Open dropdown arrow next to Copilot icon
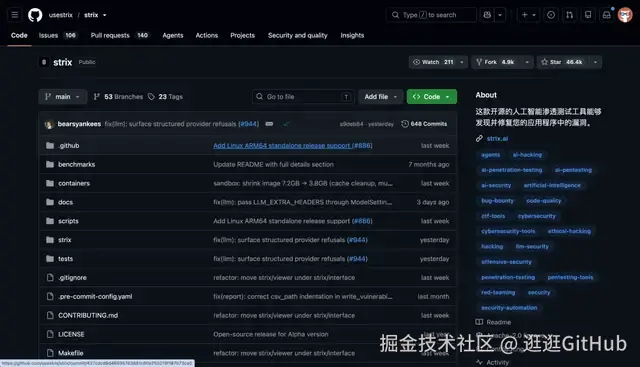 (500, 15)
